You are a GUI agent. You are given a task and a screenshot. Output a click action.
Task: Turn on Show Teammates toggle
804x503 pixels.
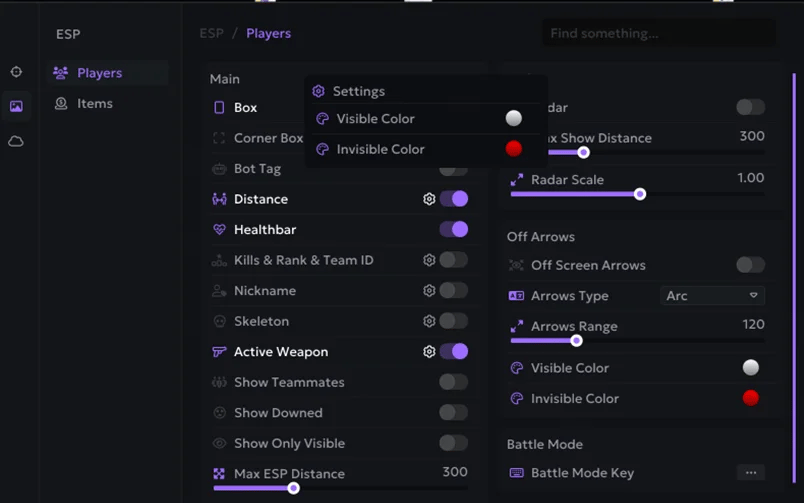[x=453, y=382]
